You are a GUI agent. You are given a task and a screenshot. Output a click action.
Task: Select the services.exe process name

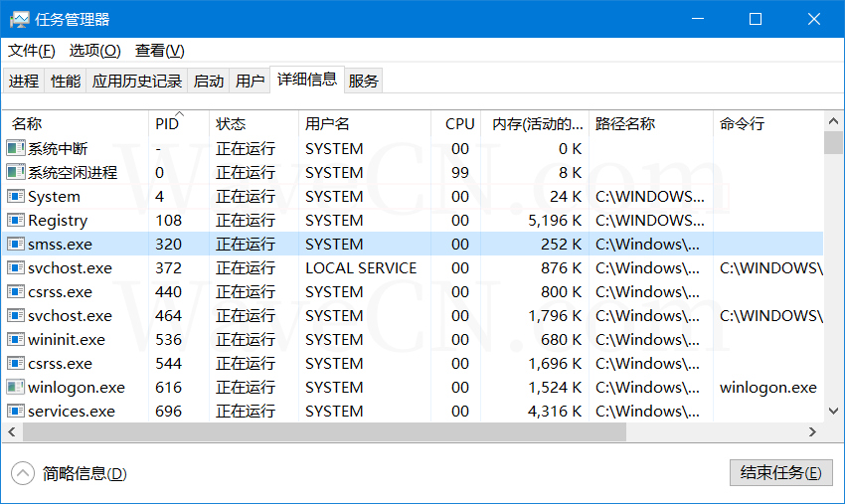tap(72, 412)
